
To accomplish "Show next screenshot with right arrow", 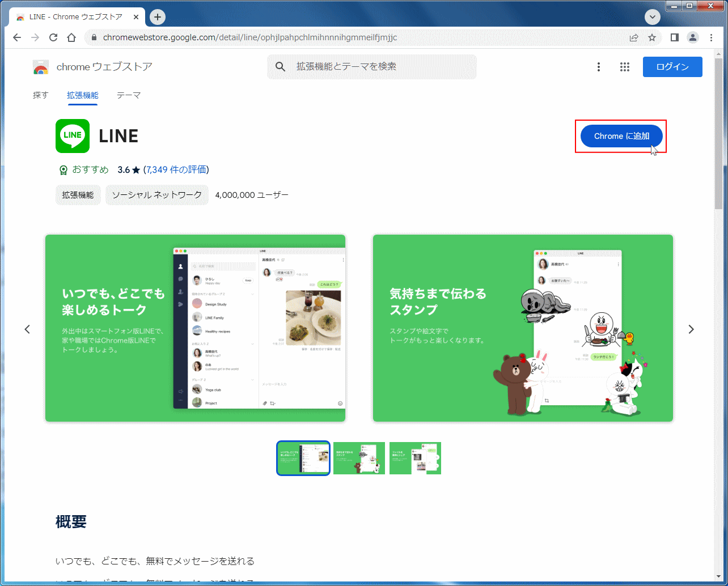I will coord(691,329).
